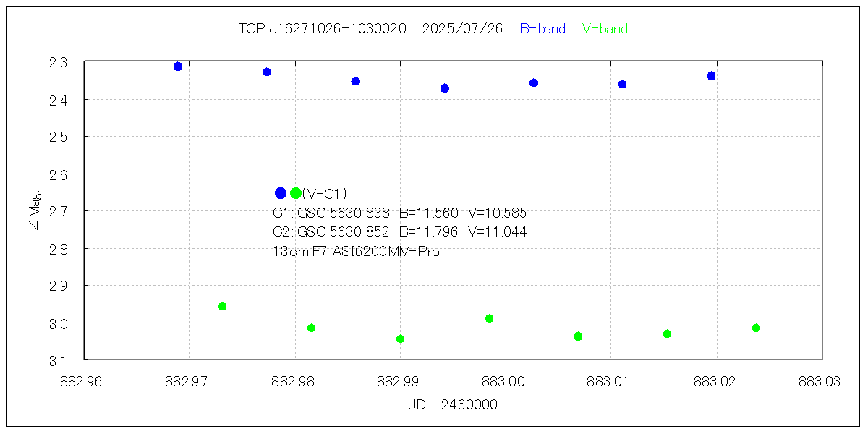Screen dimensions: 868x434
Task: Click the observation date 2025/07/26
Action: click(x=462, y=29)
